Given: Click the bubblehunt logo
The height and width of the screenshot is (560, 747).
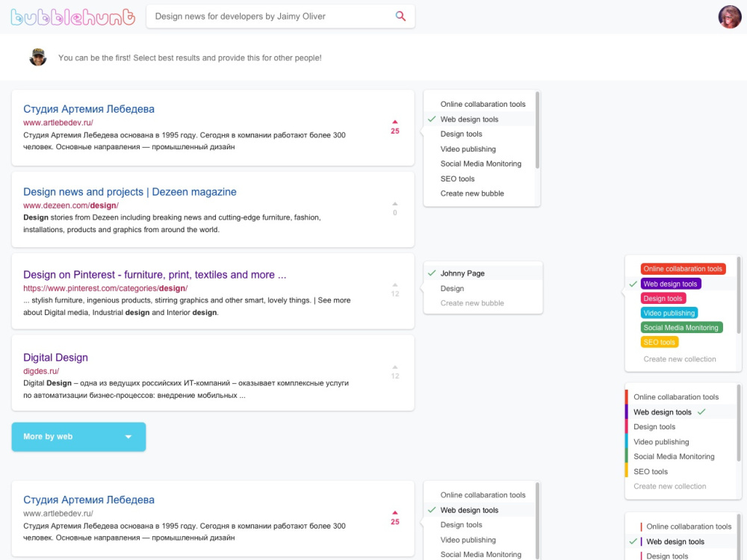Looking at the screenshot, I should [73, 17].
